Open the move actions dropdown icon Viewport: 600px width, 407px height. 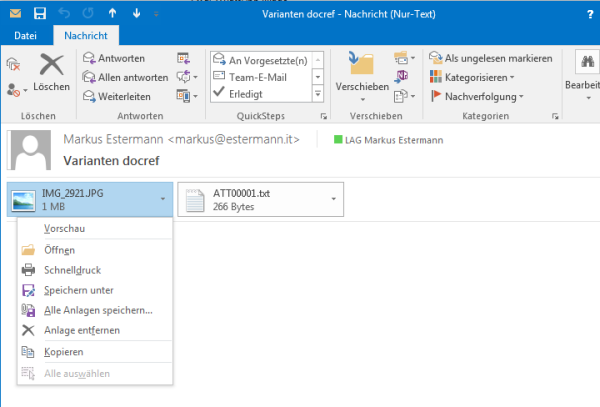point(404,96)
